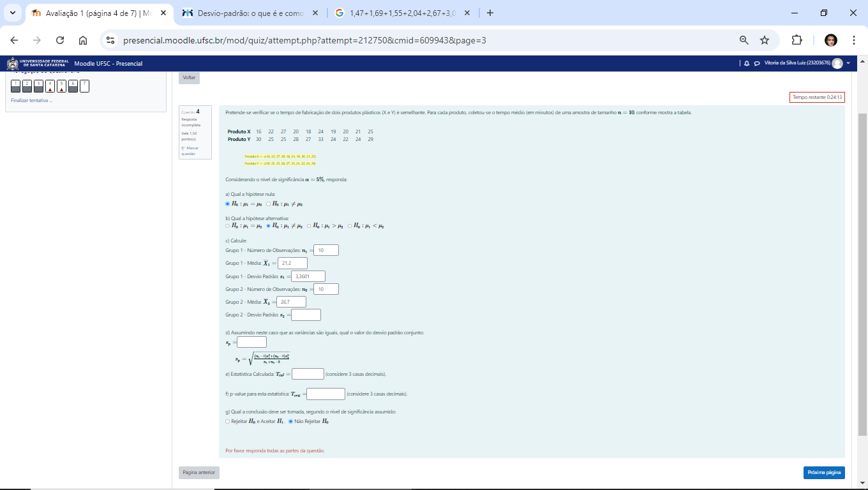
Task: Close the Desvio-padrão tab
Action: 315,13
